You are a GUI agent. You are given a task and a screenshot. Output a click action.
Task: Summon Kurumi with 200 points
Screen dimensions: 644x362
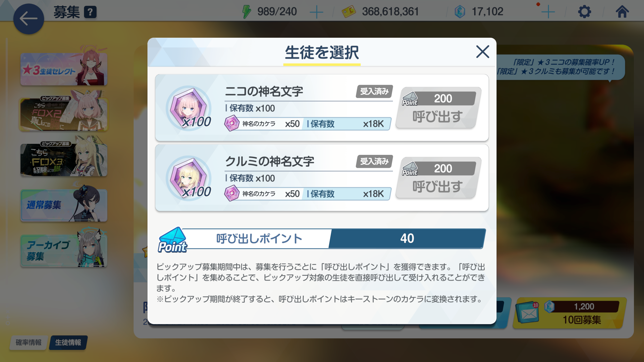(438, 178)
